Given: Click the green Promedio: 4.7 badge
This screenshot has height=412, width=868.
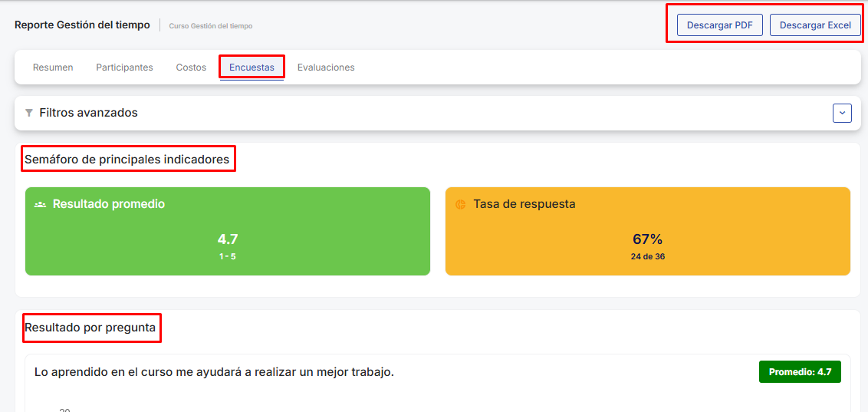Looking at the screenshot, I should click(800, 371).
